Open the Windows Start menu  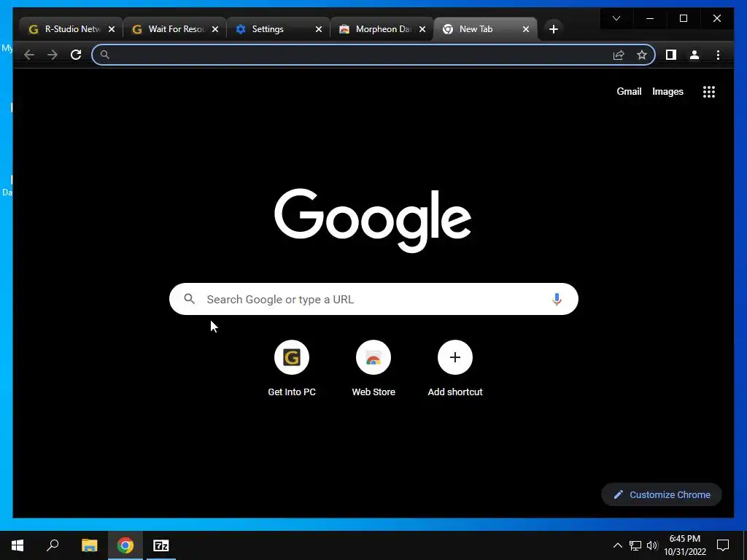(x=18, y=545)
